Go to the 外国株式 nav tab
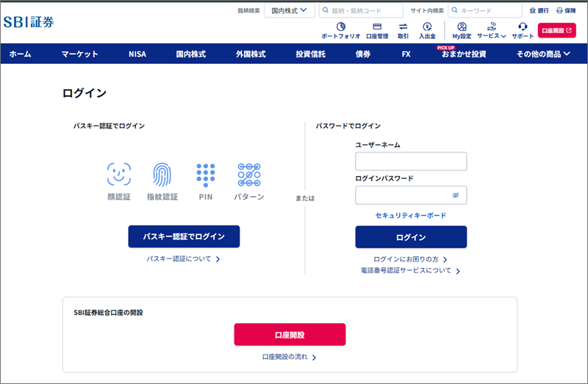This screenshot has width=588, height=384. [251, 54]
